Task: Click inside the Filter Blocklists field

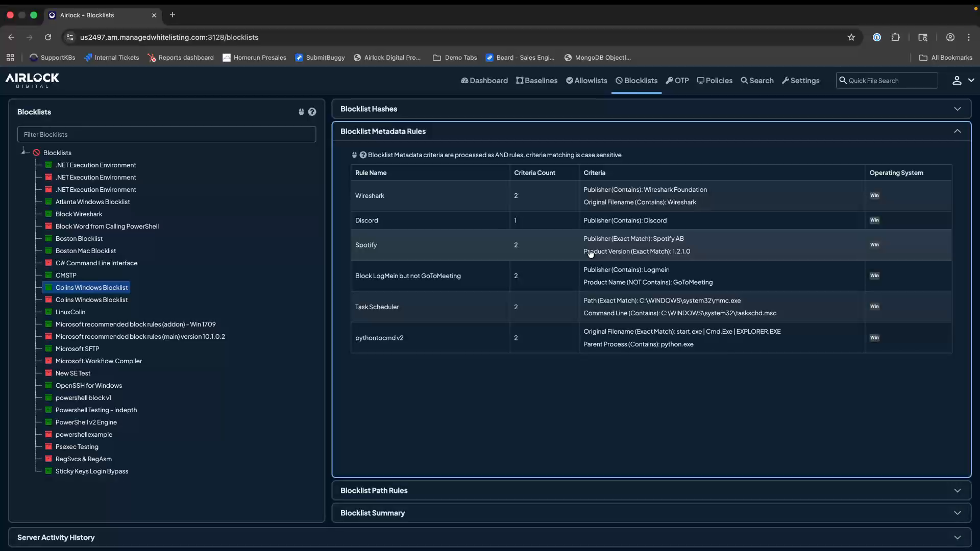Action: tap(167, 134)
